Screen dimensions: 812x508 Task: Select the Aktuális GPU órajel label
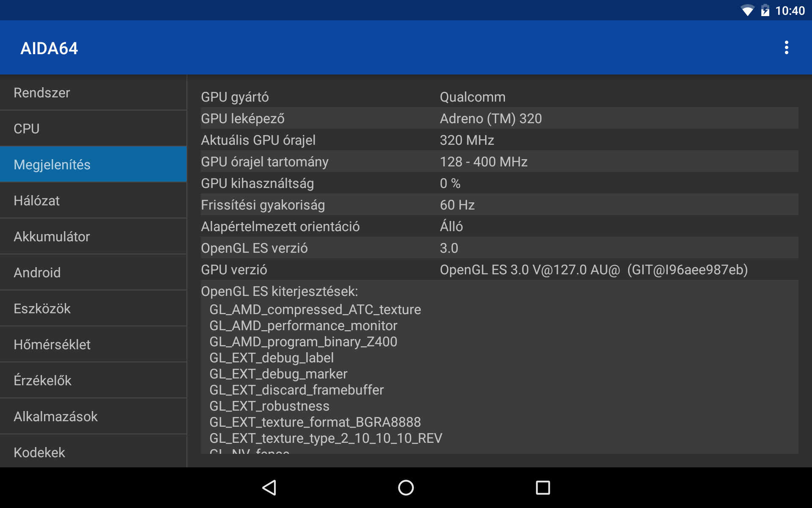(258, 140)
